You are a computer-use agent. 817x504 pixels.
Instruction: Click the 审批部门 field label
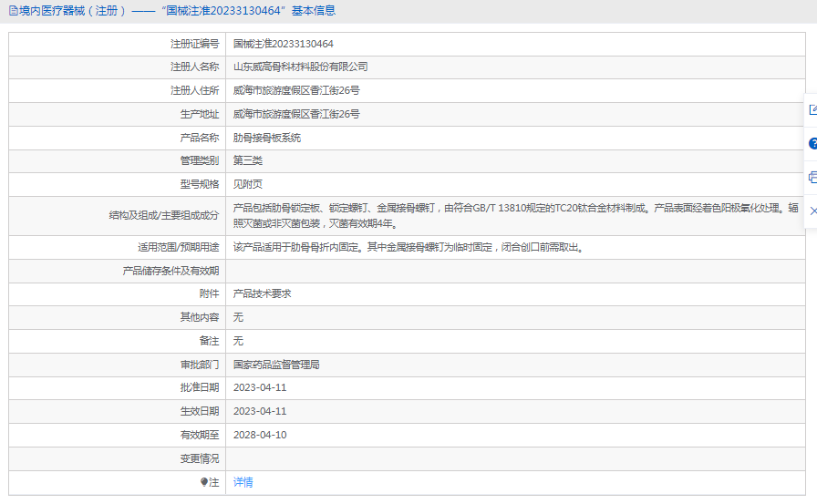coord(200,365)
